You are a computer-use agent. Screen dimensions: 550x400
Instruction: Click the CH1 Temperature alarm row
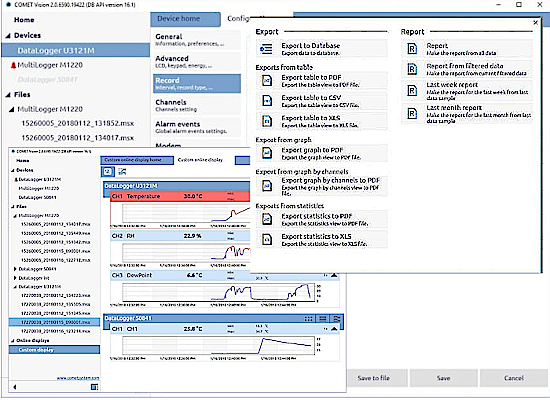point(180,196)
